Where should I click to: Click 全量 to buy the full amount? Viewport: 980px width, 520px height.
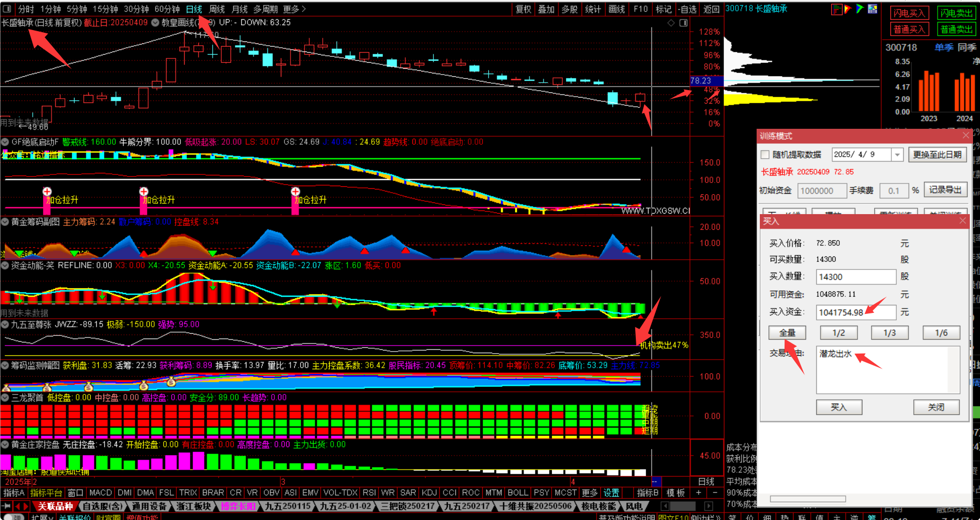pos(787,333)
